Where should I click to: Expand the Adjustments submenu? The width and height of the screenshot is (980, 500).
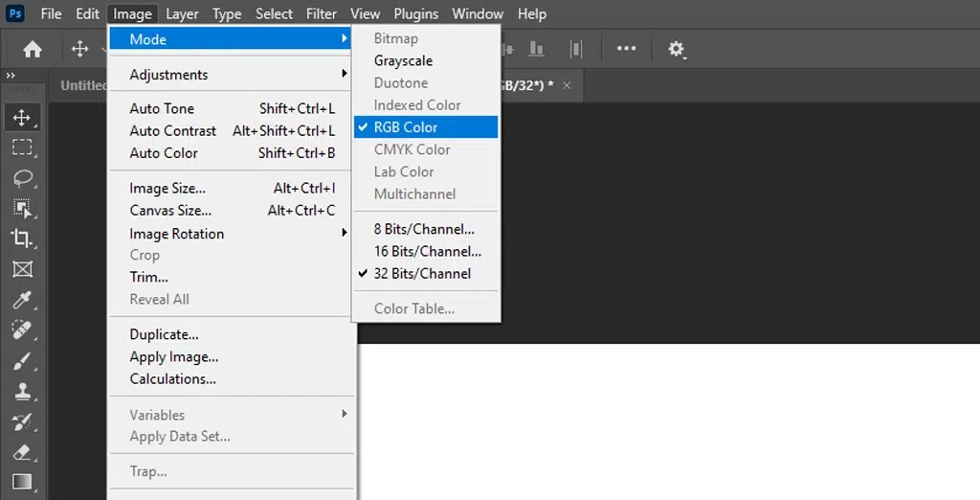click(x=230, y=75)
